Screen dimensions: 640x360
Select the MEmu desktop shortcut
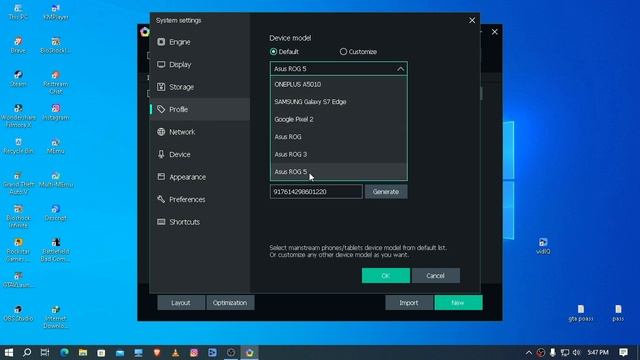(x=56, y=146)
